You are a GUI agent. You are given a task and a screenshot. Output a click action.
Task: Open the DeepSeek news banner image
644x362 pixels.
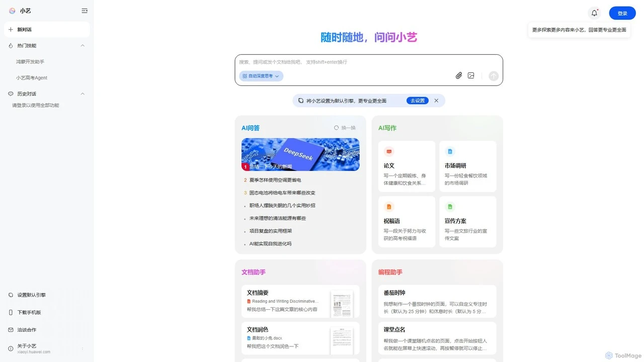[x=300, y=154]
